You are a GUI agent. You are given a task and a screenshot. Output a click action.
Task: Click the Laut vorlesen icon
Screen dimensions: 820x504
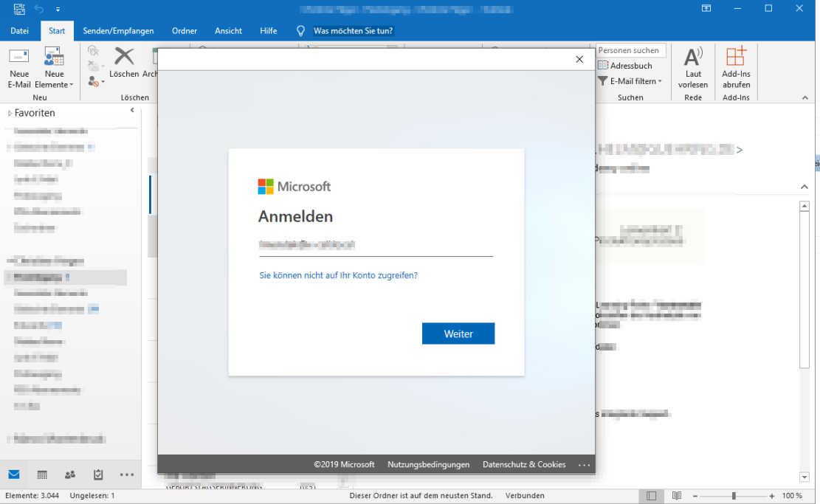tap(693, 57)
